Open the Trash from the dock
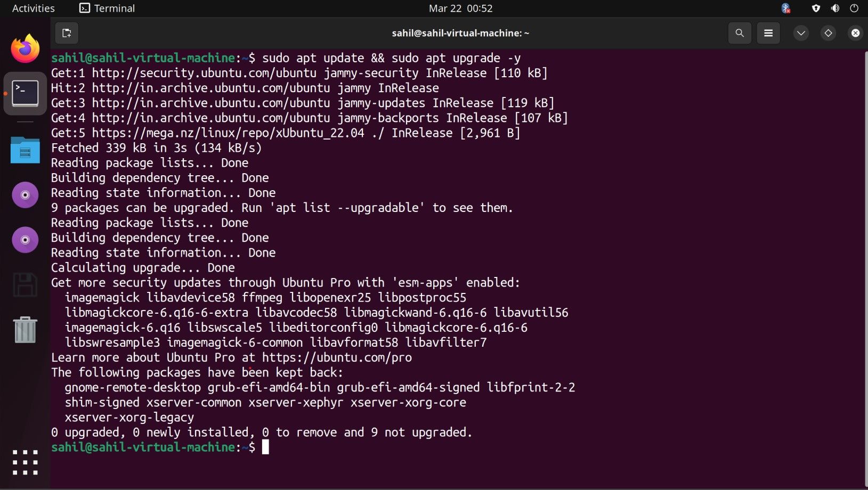 point(25,330)
